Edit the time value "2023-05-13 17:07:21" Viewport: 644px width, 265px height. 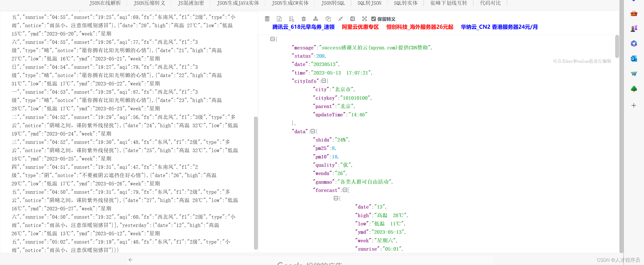[x=341, y=73]
